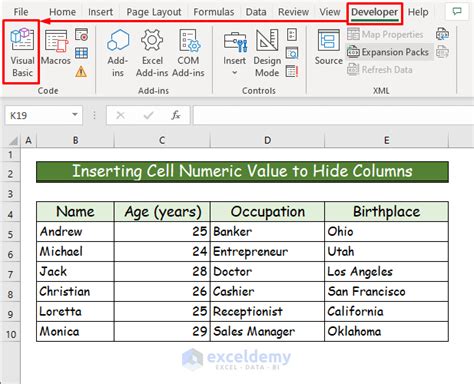The width and height of the screenshot is (474, 384).
Task: Click the Enter checkmark icon
Action: (148, 115)
